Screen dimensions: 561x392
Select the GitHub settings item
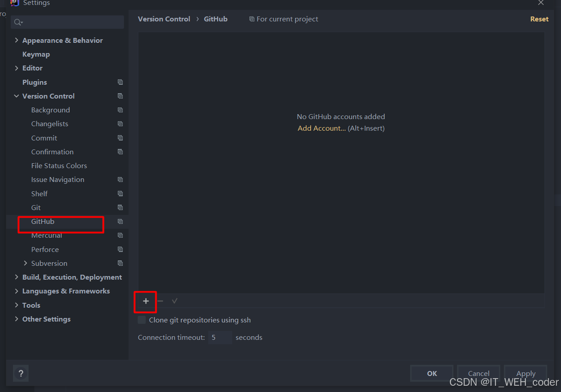pos(43,221)
